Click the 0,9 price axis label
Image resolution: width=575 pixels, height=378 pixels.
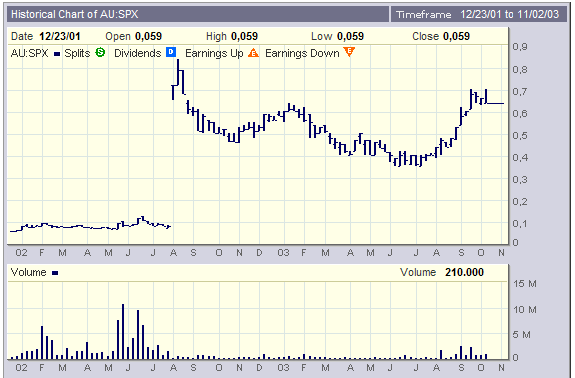[520, 47]
